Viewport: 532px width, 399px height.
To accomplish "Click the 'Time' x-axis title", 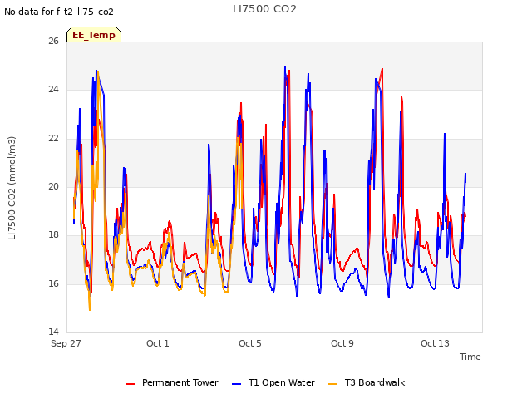I will pyautogui.click(x=470, y=357).
